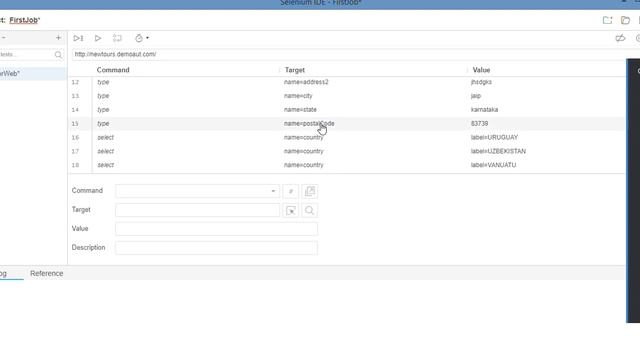Select row 12 name=address2
640x360 pixels.
(x=347, y=82)
